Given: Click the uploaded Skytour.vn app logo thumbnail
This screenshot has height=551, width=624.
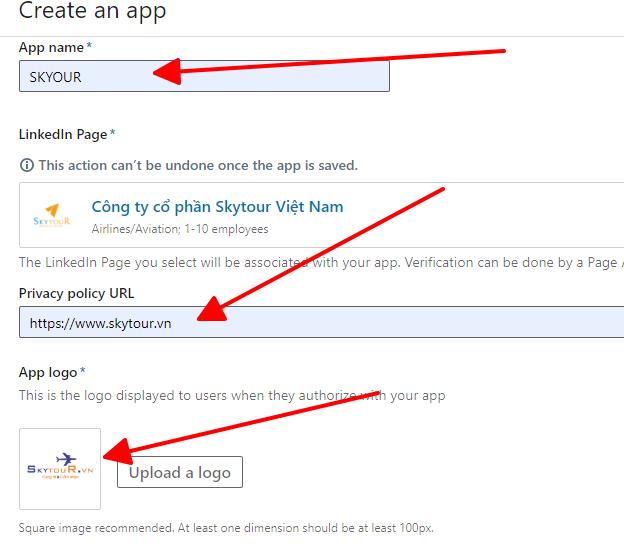Looking at the screenshot, I should click(x=60, y=469).
